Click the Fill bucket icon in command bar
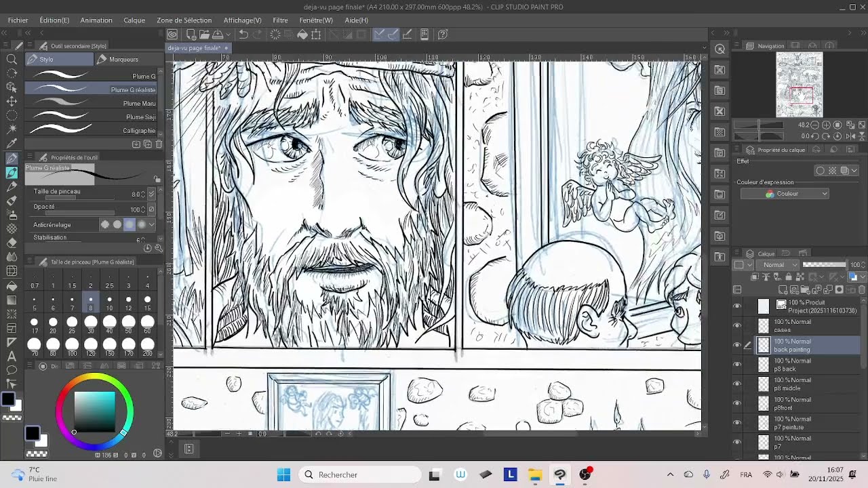 (302, 35)
